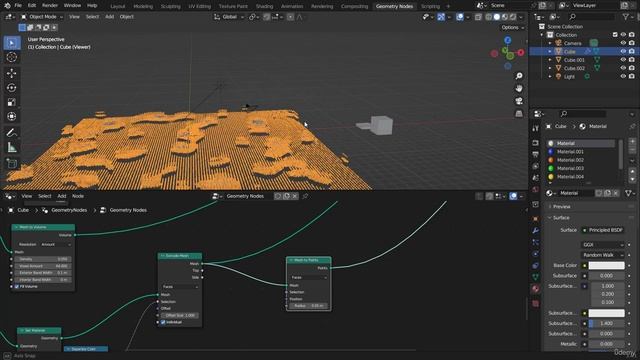Expand the Cube.001 outliner row
The width and height of the screenshot is (640, 360).
click(549, 60)
